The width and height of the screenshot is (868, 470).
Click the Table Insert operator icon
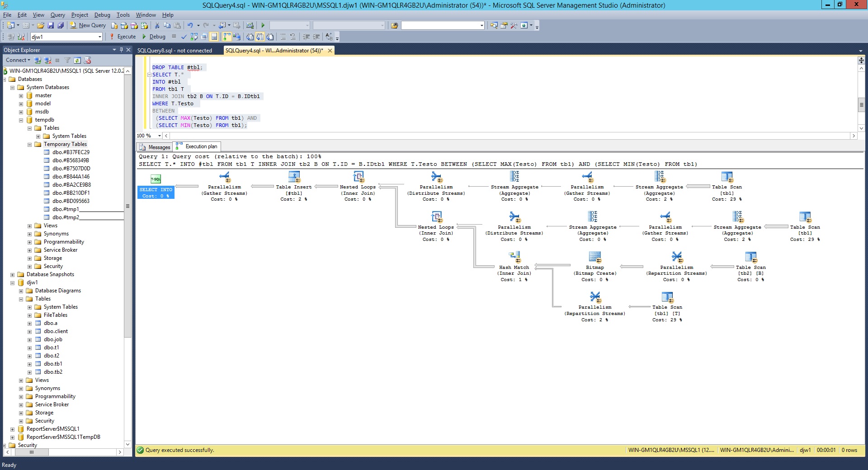(x=294, y=177)
